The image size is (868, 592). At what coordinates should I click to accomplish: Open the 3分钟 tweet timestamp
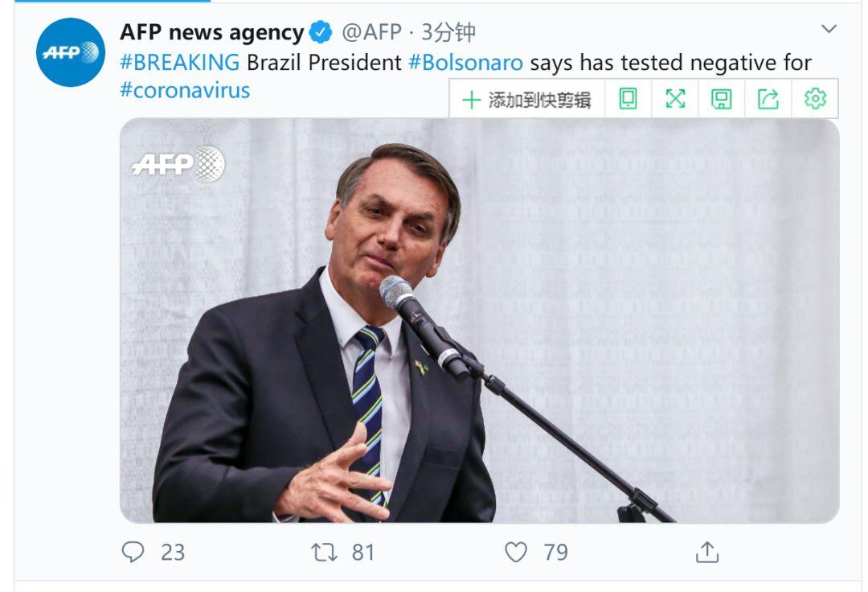[x=448, y=32]
